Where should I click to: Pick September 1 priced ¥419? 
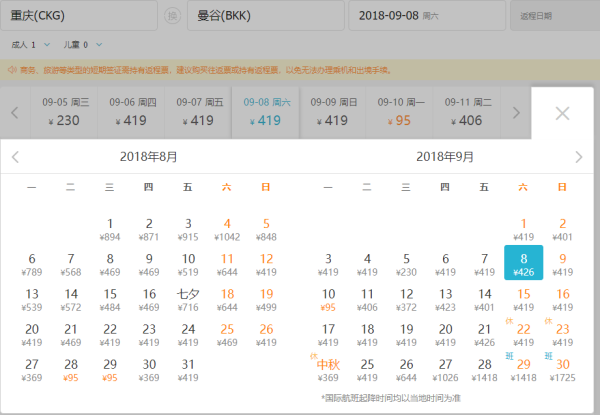coord(523,229)
